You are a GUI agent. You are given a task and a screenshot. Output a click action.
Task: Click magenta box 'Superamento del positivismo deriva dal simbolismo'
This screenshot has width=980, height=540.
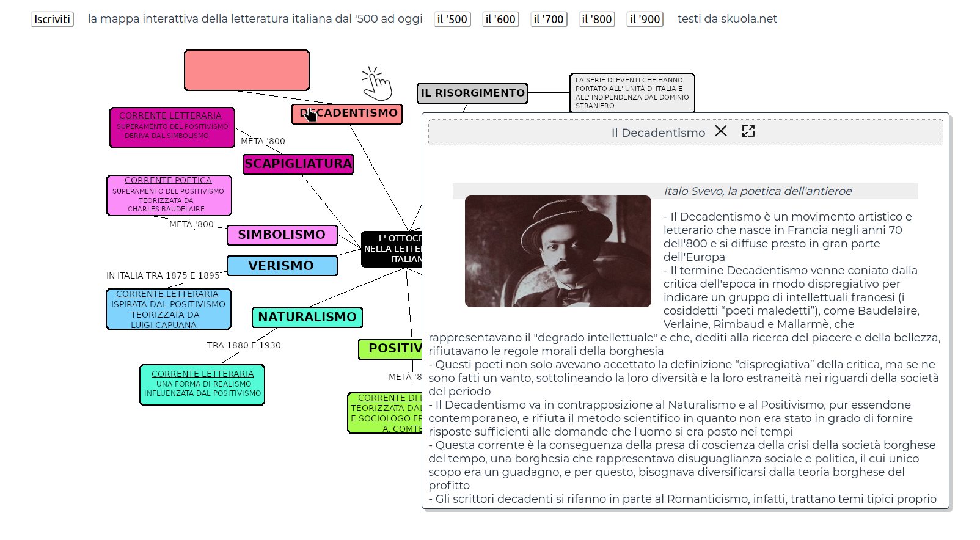172,128
